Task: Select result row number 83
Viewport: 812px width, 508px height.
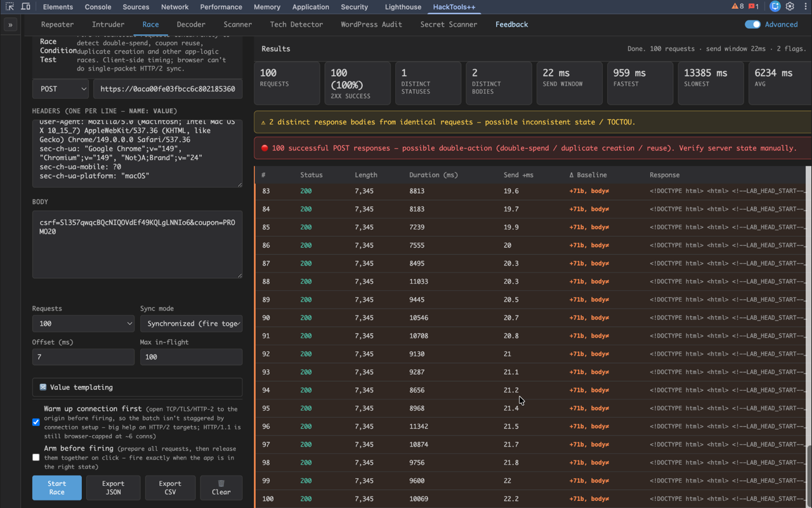Action: coord(530,191)
